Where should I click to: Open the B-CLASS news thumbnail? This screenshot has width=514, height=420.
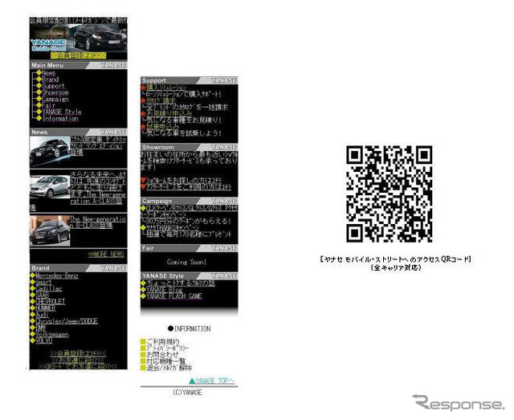[50, 231]
